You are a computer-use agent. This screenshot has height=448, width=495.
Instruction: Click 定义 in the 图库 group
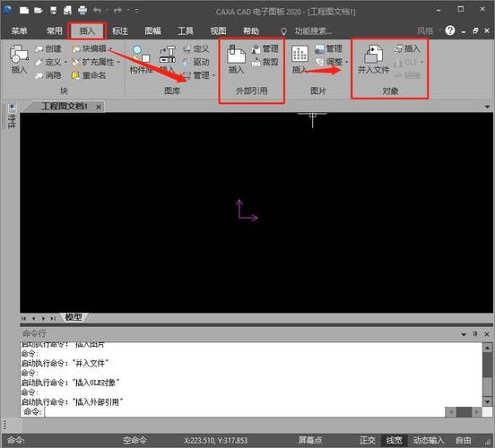[196, 49]
